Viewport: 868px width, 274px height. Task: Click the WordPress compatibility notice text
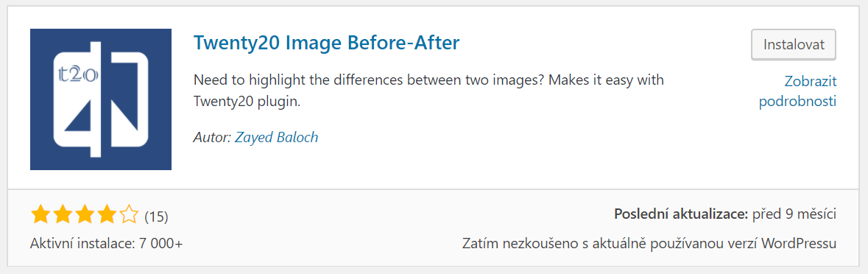(649, 244)
